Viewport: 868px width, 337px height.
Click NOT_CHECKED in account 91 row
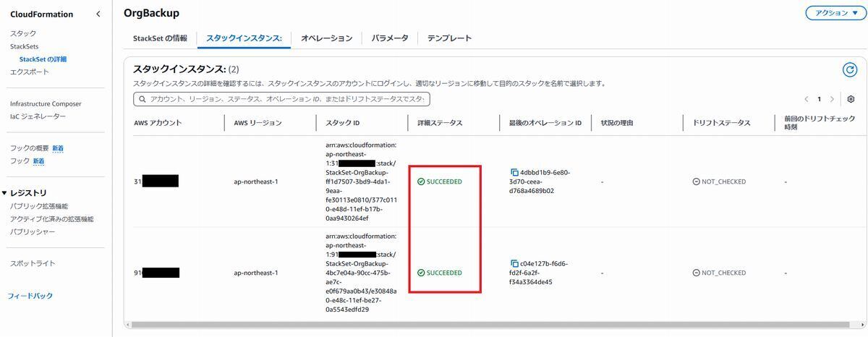click(x=719, y=273)
